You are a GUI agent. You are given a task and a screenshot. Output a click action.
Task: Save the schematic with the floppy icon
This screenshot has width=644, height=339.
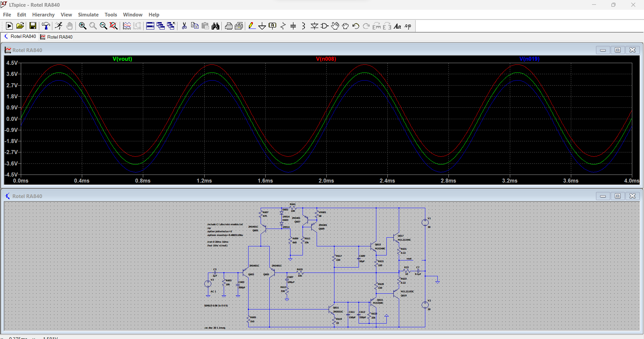33,26
